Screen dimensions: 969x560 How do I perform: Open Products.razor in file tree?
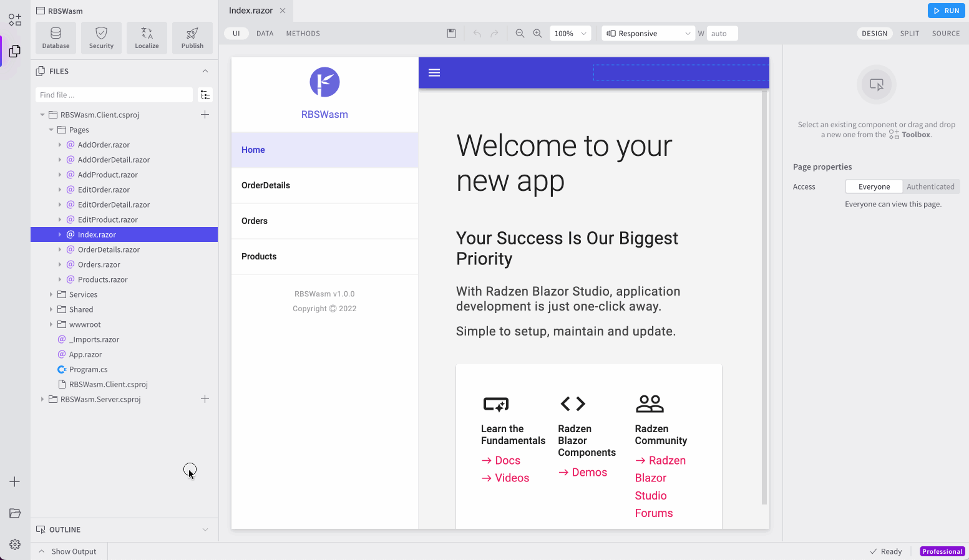(x=102, y=279)
